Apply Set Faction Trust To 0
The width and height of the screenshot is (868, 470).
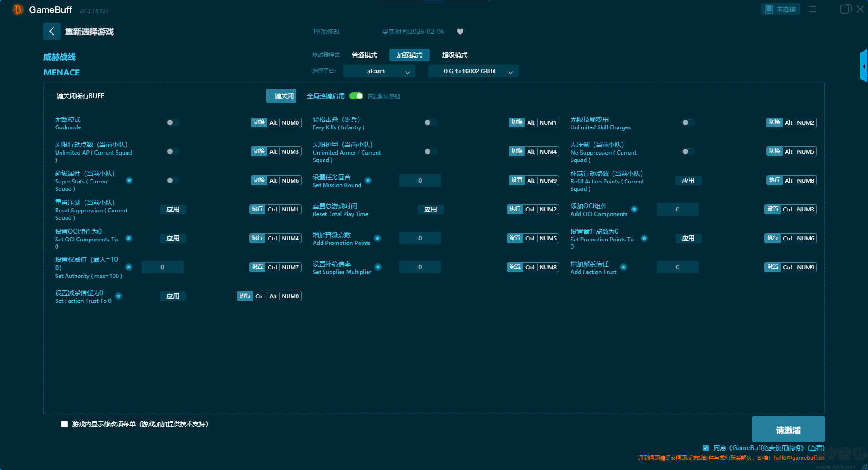pos(173,296)
